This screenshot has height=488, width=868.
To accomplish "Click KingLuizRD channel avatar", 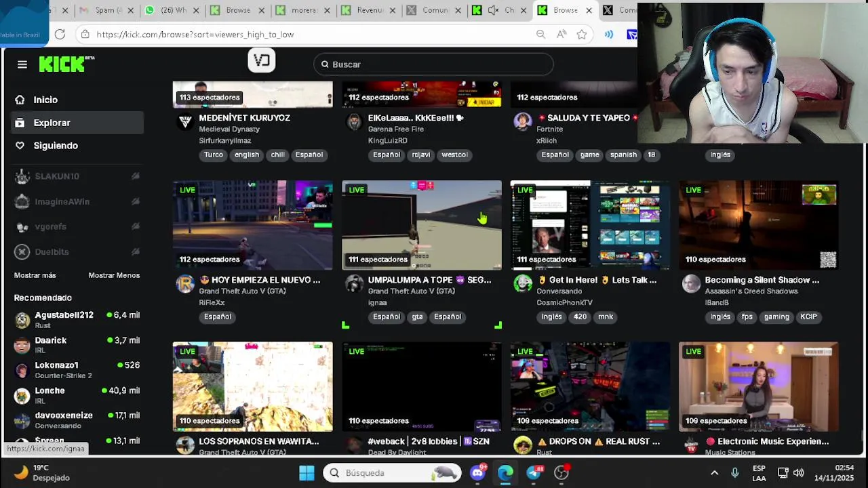I will coord(354,121).
